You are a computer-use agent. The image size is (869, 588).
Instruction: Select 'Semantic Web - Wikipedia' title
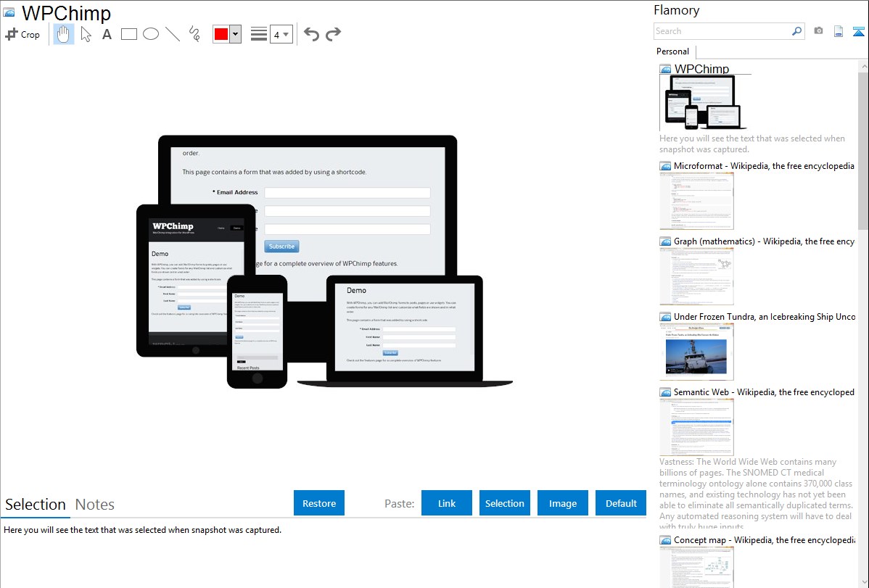coord(764,392)
